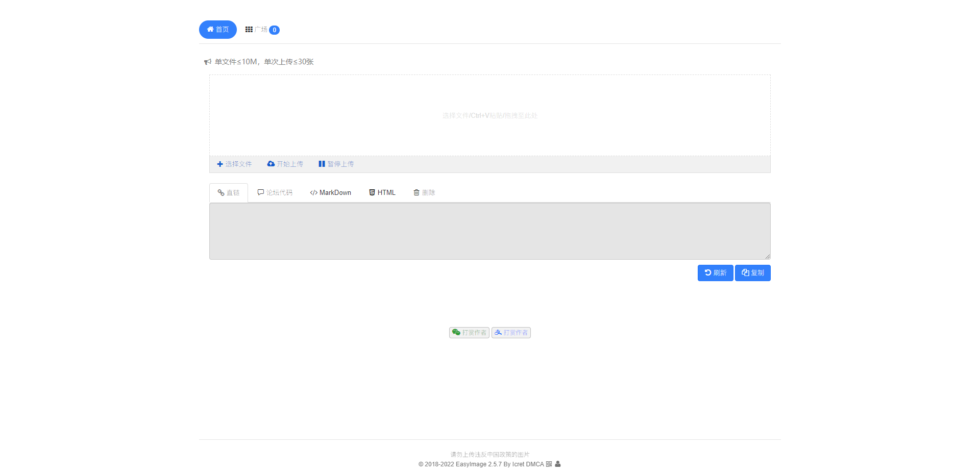Click 开始上传 cloud upload button

click(285, 164)
